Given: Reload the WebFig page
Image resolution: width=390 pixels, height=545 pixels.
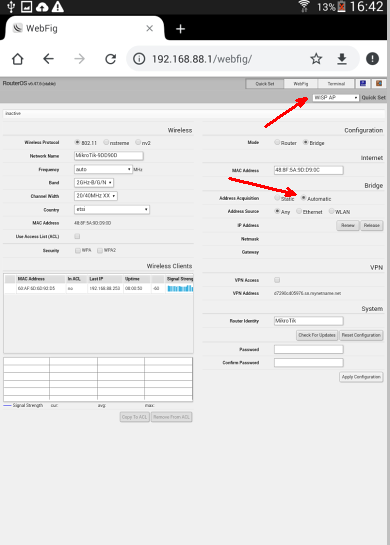Looking at the screenshot, I should tap(111, 59).
